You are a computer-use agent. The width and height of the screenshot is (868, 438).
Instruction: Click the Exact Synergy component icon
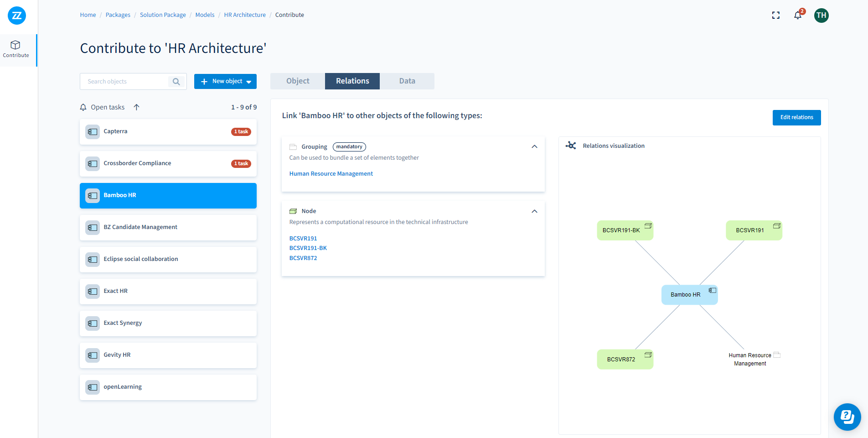pyautogui.click(x=93, y=323)
